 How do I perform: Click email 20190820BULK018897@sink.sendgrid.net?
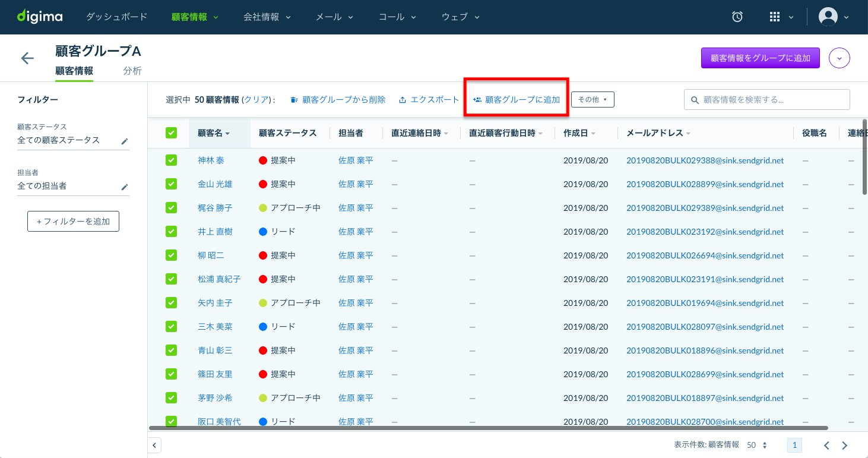point(705,398)
